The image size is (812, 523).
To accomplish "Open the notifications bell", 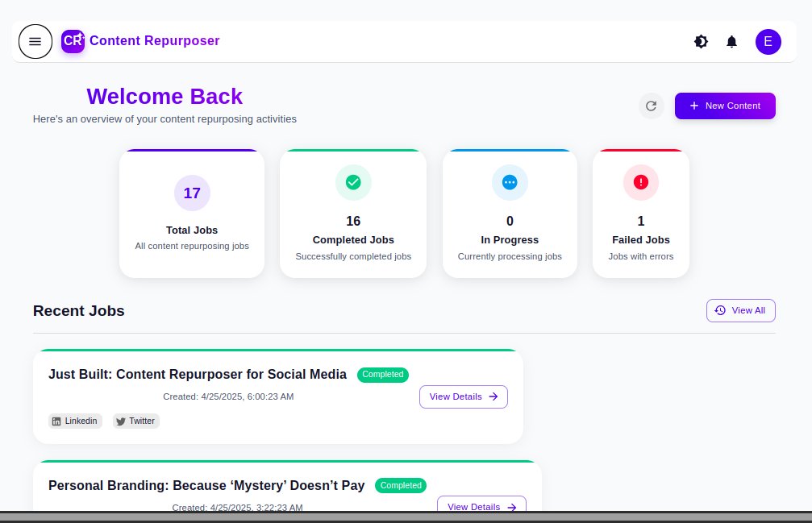I will (731, 41).
